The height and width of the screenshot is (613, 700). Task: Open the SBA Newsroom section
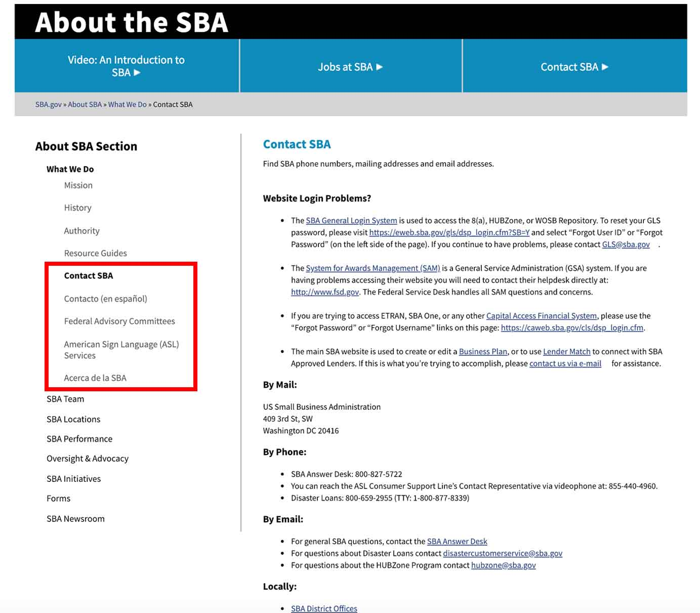(75, 519)
